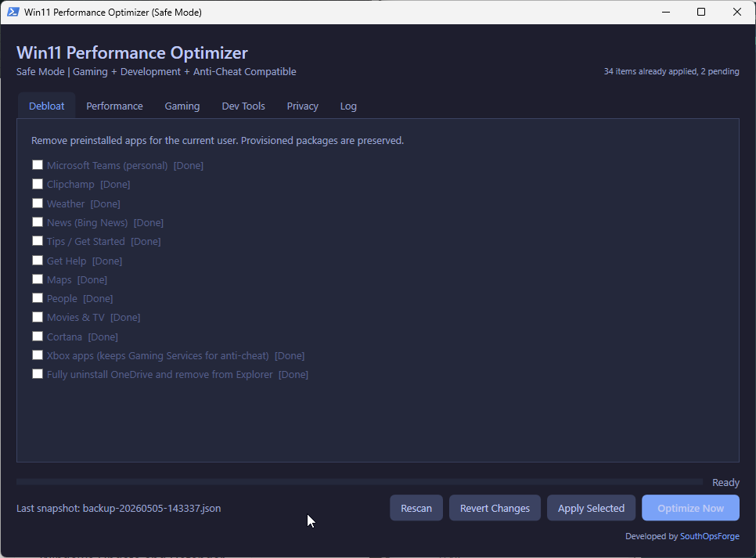This screenshot has height=558, width=756.
Task: Open the SouthOpsForge developer link
Action: [709, 536]
